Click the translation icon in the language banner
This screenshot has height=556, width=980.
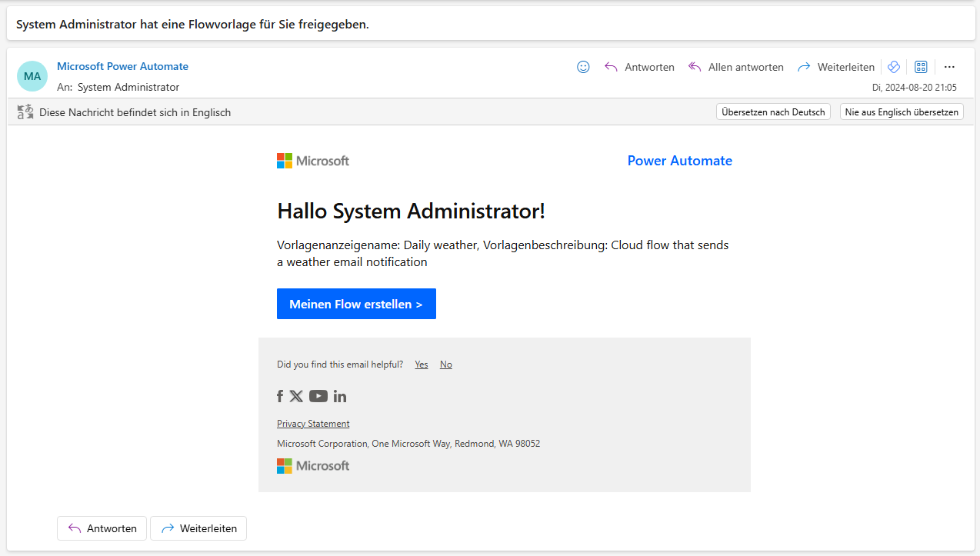25,111
